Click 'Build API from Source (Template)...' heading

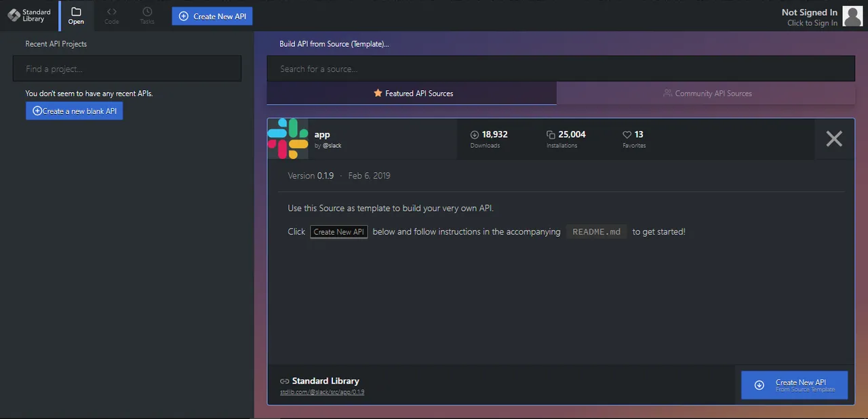click(x=334, y=44)
